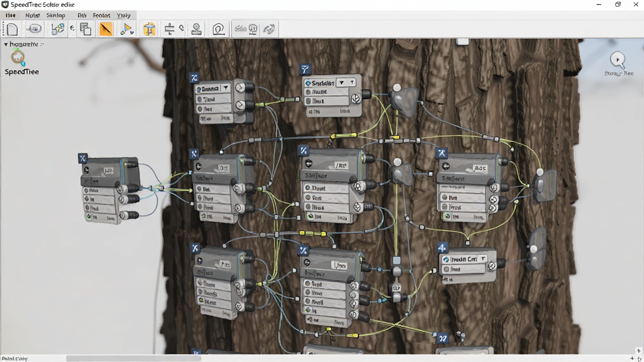
Task: Click the small 'e' icon beside node shapes
Action: [x=72, y=28]
